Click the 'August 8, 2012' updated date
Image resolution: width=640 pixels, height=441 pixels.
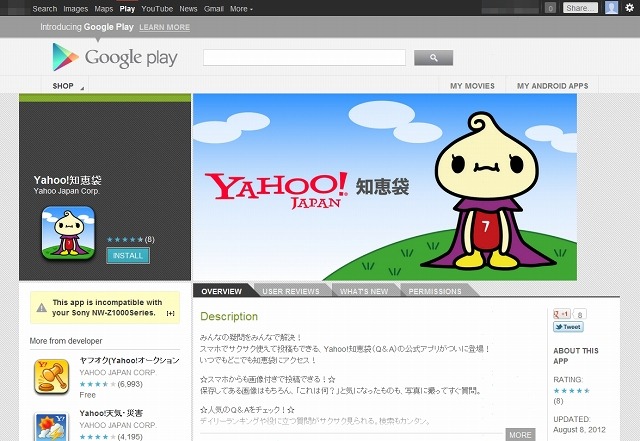pyautogui.click(x=580, y=430)
